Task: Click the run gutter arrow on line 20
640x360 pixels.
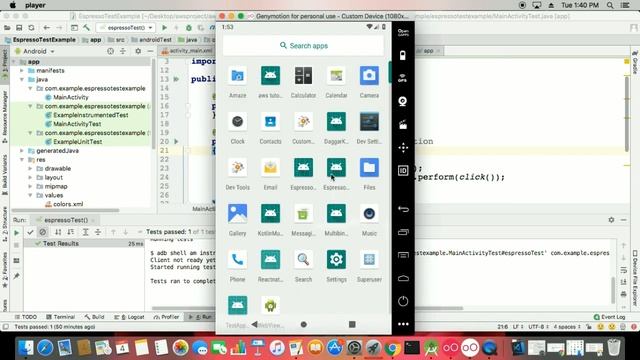Action: (176, 142)
